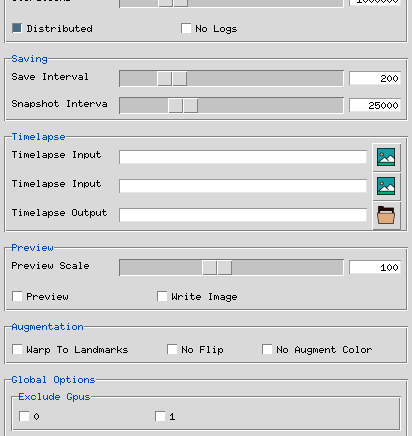Click the Snapshot Interval field showing 25000

(375, 105)
